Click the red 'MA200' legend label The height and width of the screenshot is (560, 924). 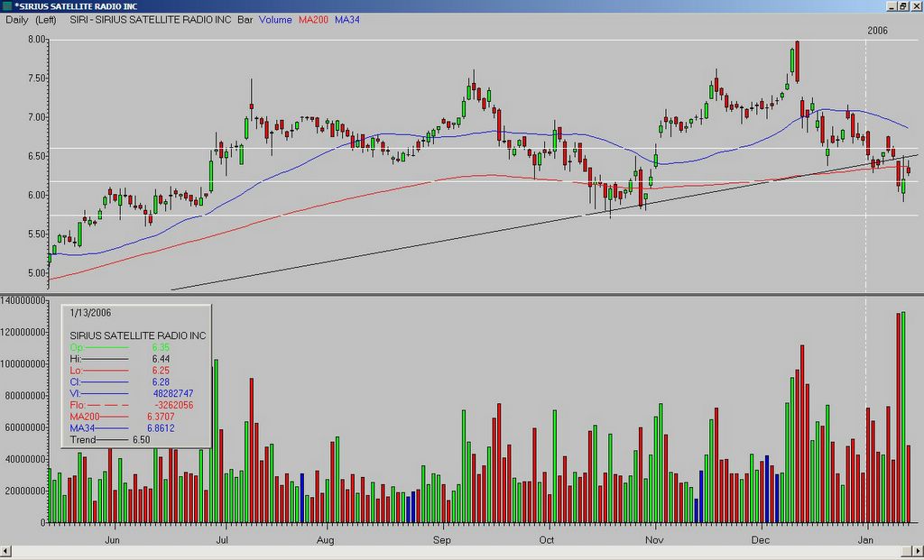[313, 20]
